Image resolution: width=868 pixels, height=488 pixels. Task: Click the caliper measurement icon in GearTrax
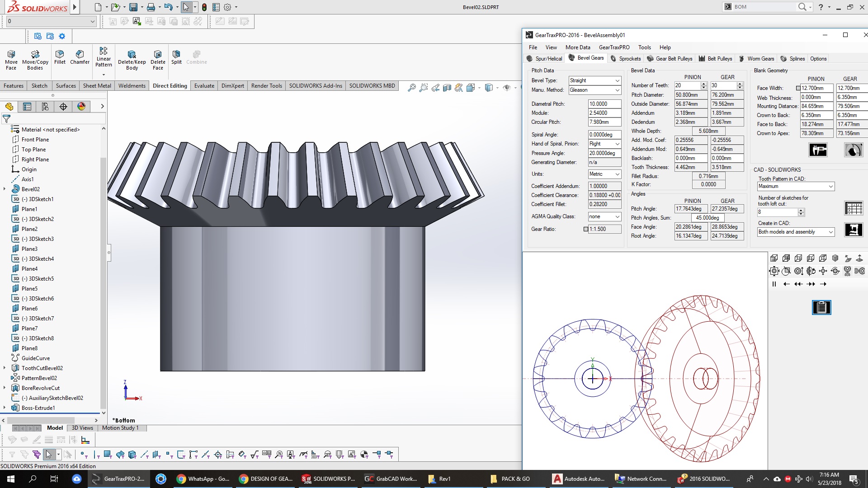(x=818, y=150)
